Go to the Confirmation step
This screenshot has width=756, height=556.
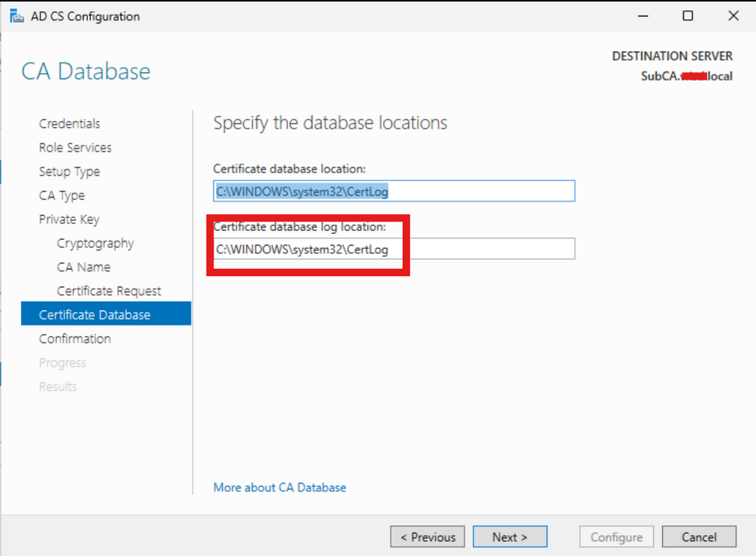coord(75,339)
